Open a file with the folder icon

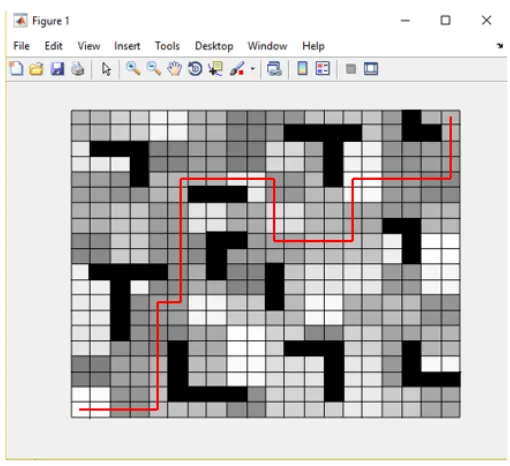pyautogui.click(x=36, y=69)
